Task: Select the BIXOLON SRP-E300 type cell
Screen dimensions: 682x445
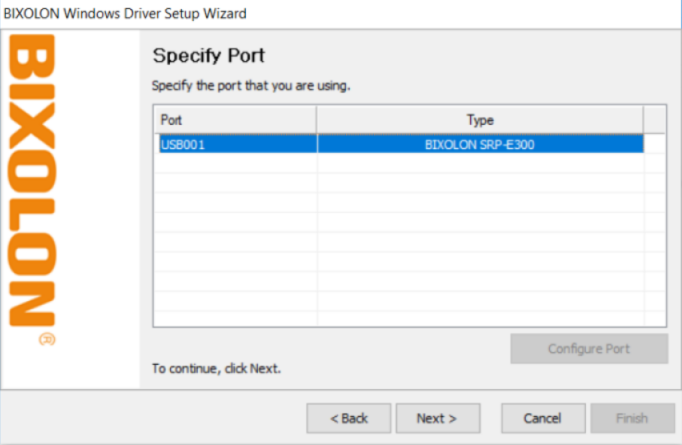Action: pyautogui.click(x=480, y=144)
